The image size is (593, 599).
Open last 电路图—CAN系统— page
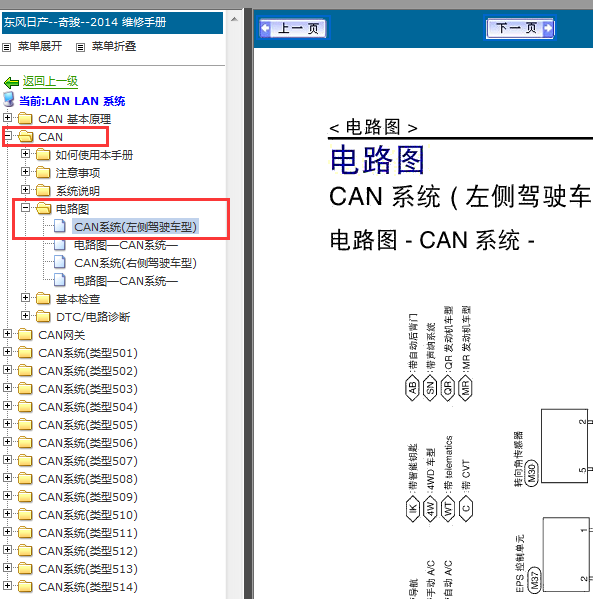126,281
